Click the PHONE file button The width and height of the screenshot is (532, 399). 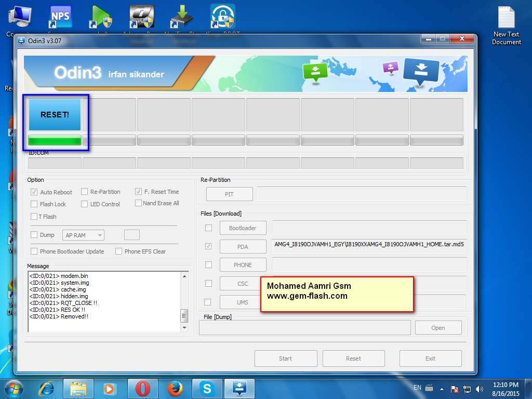coord(243,264)
